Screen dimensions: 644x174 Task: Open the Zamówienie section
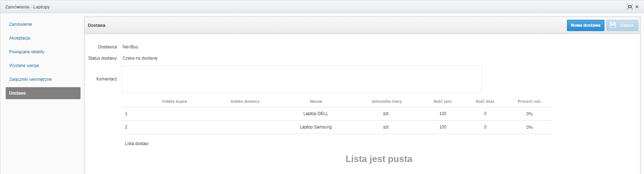click(x=20, y=24)
